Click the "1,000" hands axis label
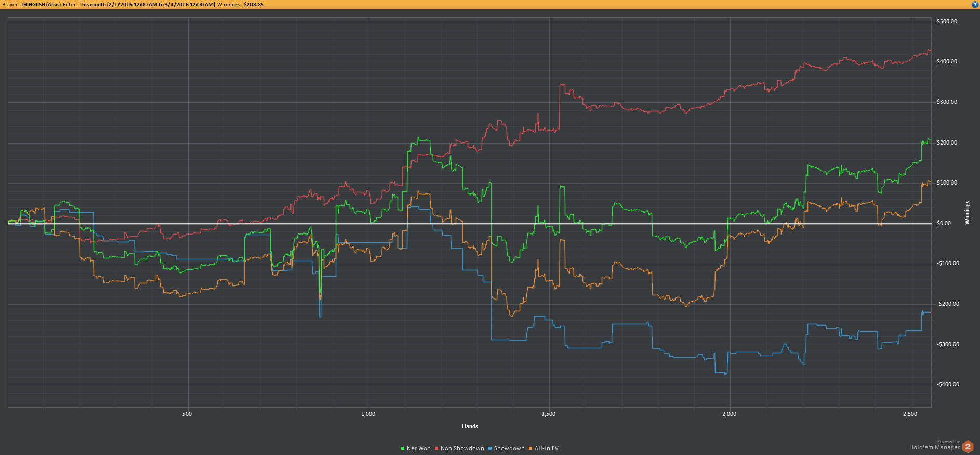The height and width of the screenshot is (455, 980). [368, 414]
